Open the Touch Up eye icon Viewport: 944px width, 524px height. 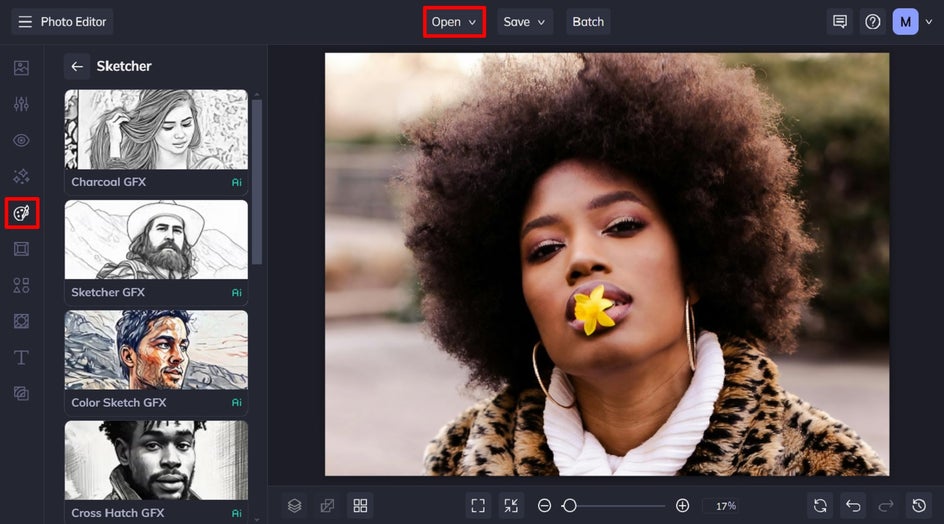21,140
